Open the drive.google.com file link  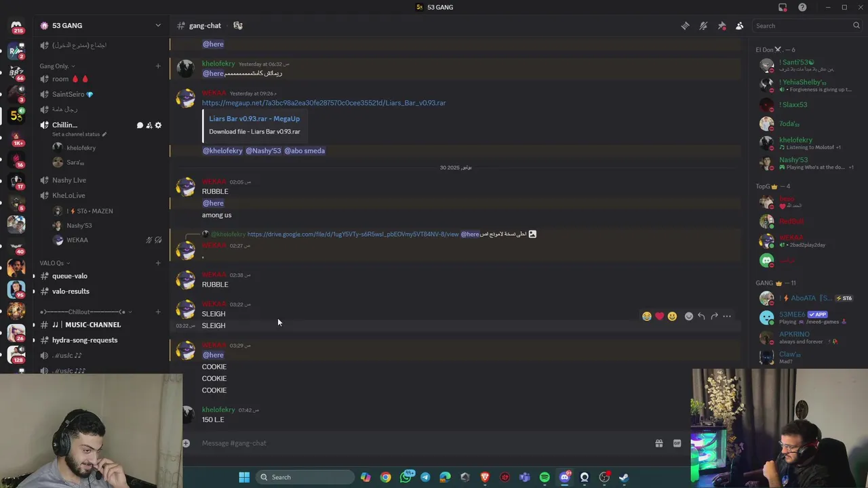(x=353, y=235)
